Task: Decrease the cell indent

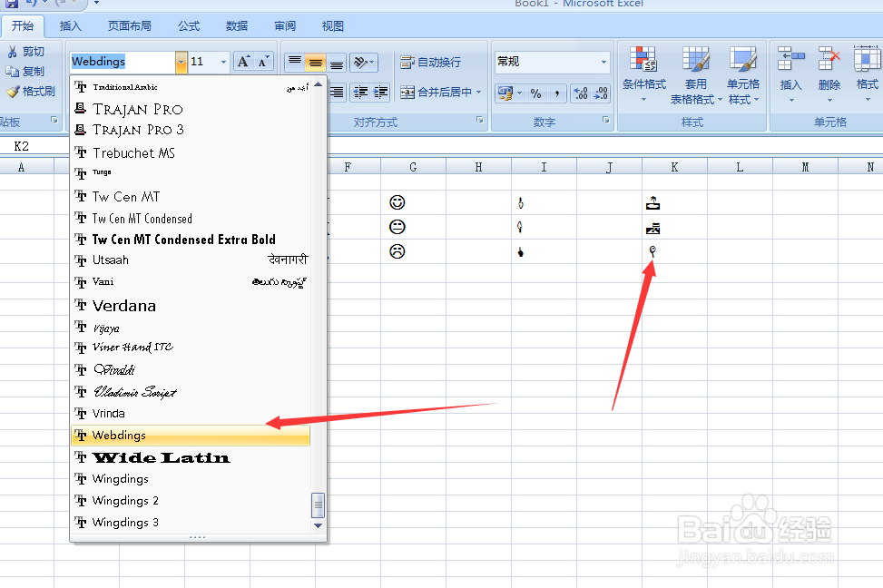Action: tap(360, 92)
